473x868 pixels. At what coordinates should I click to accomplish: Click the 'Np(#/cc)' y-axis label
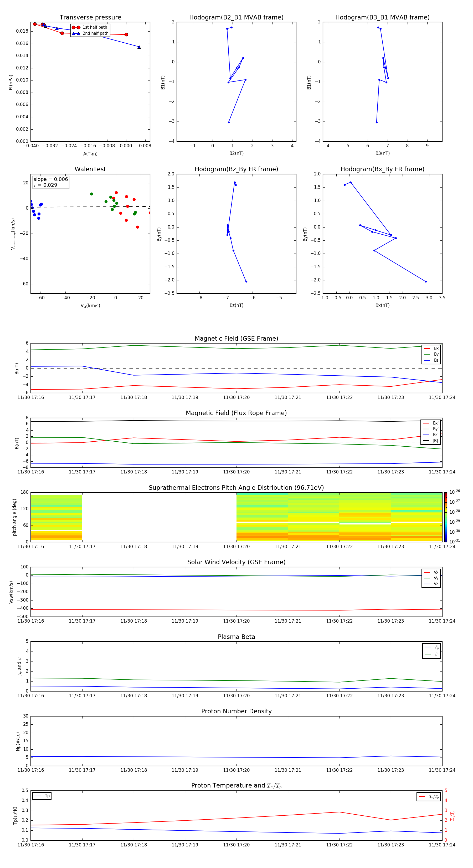pyautogui.click(x=18, y=741)
